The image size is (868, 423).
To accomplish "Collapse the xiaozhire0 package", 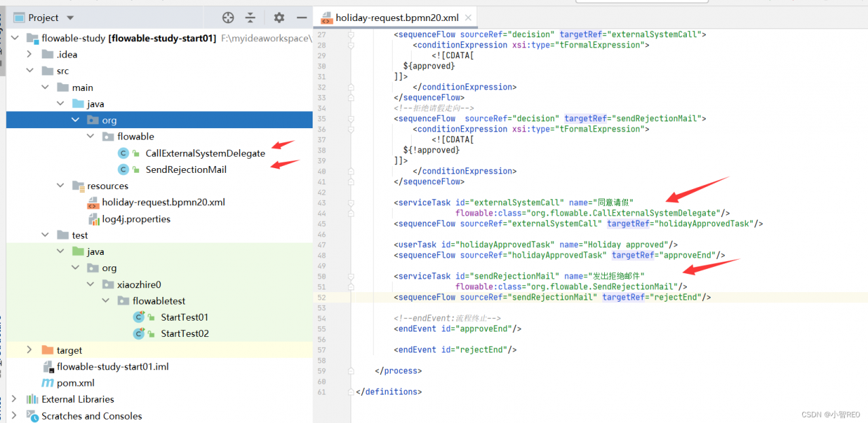I will (x=90, y=285).
